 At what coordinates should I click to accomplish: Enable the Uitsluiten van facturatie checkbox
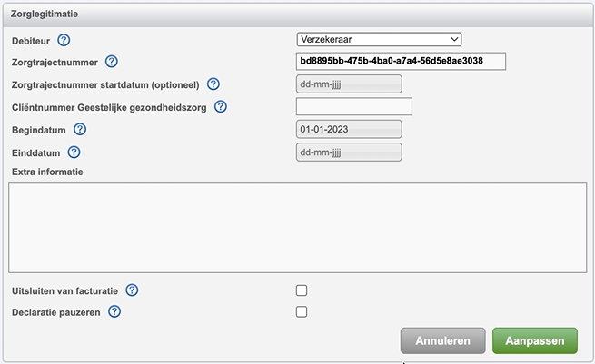pos(302,290)
